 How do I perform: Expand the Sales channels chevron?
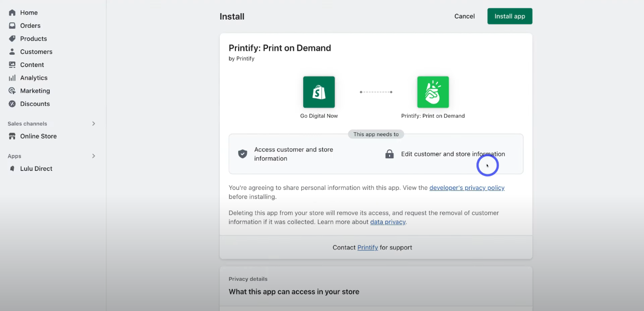[x=94, y=124]
